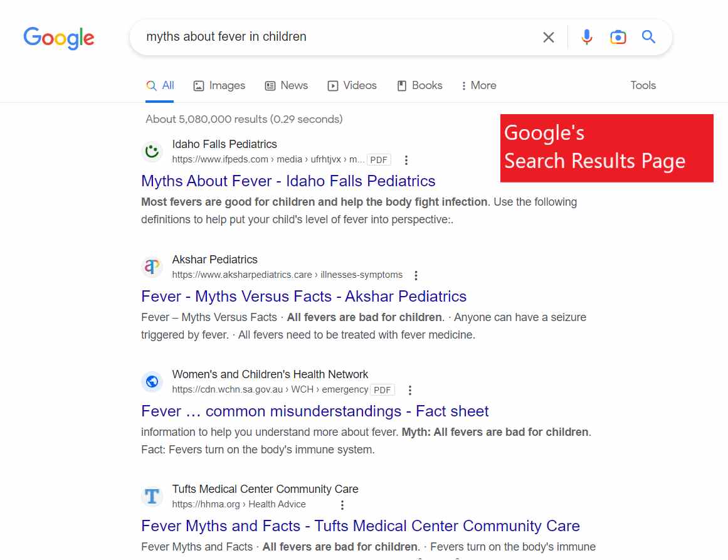Switch to the News tab

(x=286, y=85)
